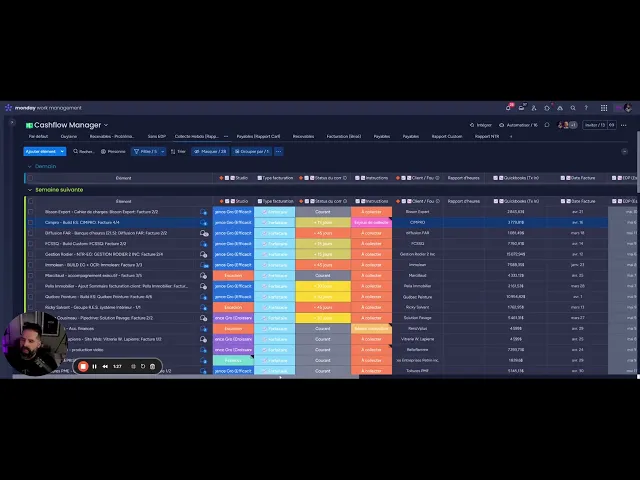Add a new view with plus
Screen dimensions: 640x480
point(511,136)
